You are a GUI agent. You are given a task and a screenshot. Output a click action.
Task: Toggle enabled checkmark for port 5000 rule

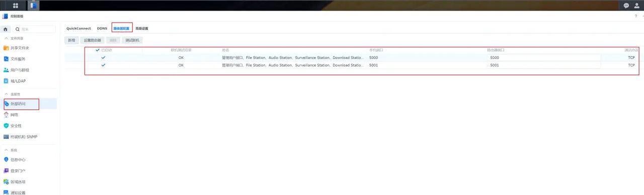tap(103, 57)
